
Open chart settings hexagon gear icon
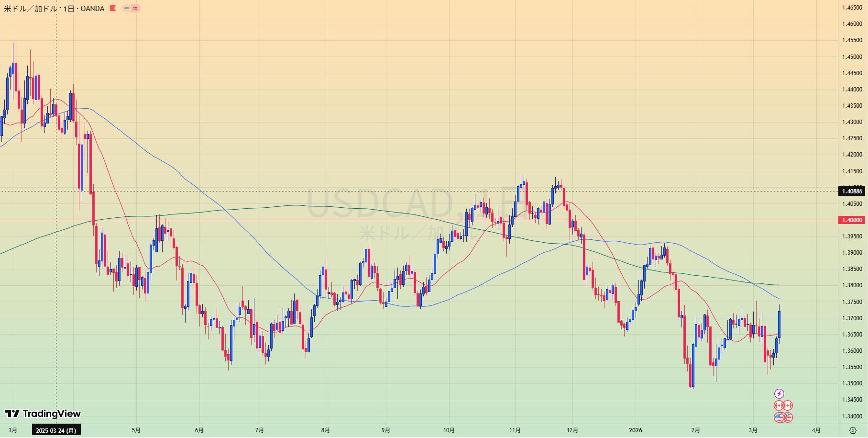click(x=853, y=430)
